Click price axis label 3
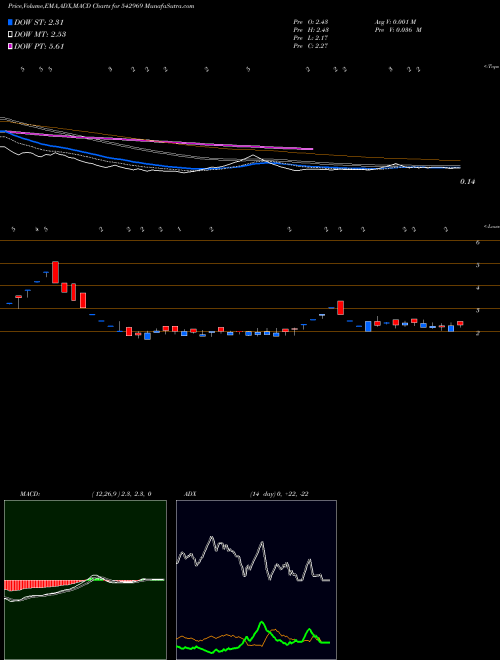 pos(478,311)
